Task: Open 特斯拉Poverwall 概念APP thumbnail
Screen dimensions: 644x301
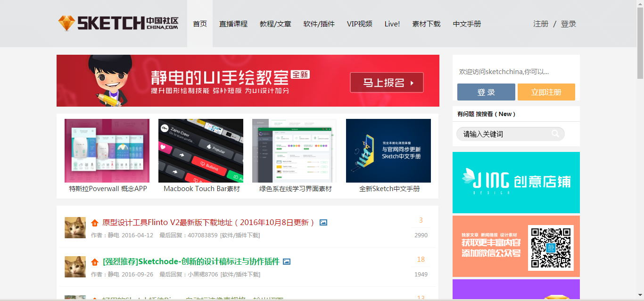Action: [x=107, y=150]
